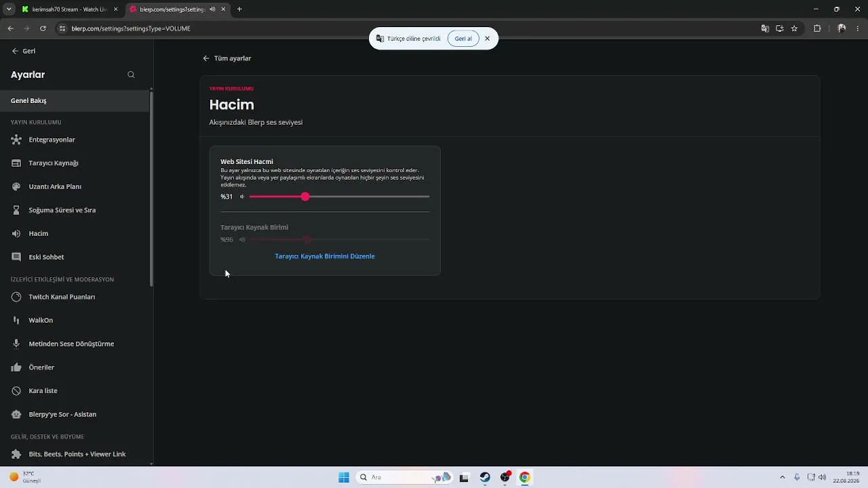Screen dimensions: 868x488
Task: Open Steam from the taskbar
Action: pyautogui.click(x=485, y=477)
